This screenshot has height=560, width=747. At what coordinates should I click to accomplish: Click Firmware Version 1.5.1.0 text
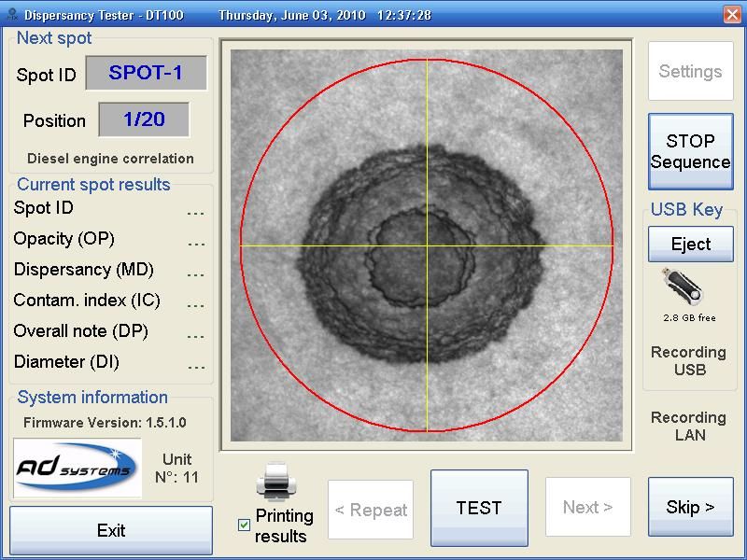click(105, 423)
